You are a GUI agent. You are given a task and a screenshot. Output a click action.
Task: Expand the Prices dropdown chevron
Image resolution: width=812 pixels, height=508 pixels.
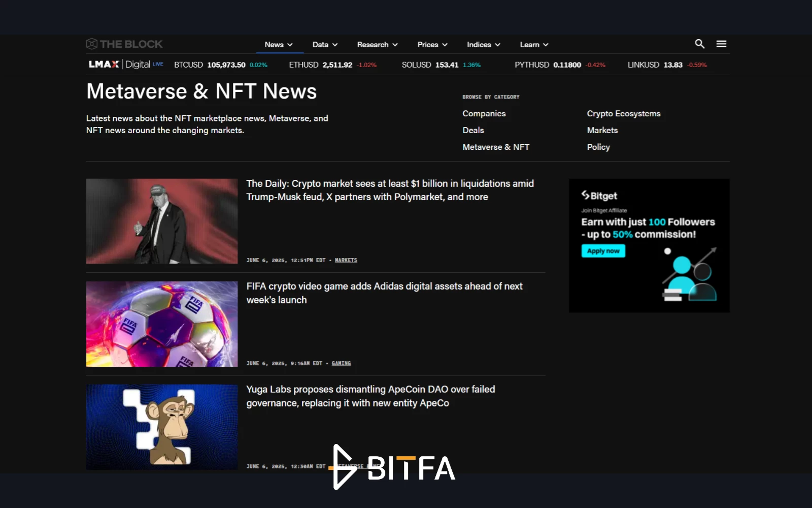pyautogui.click(x=445, y=45)
